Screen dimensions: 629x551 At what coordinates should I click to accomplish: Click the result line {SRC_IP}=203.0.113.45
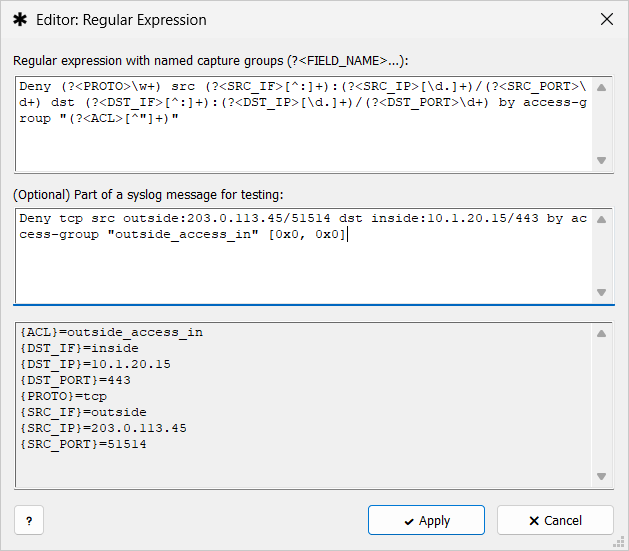point(103,428)
